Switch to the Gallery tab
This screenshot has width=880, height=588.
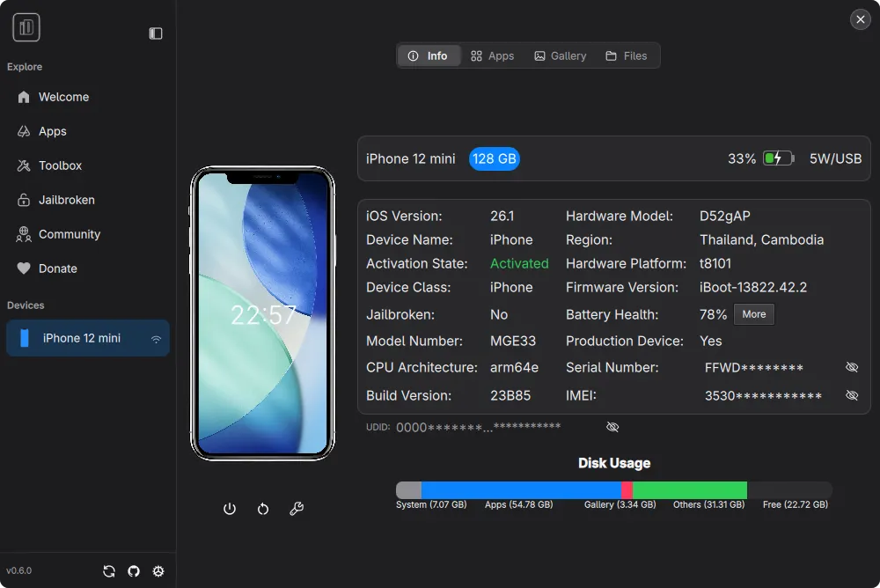(x=560, y=56)
